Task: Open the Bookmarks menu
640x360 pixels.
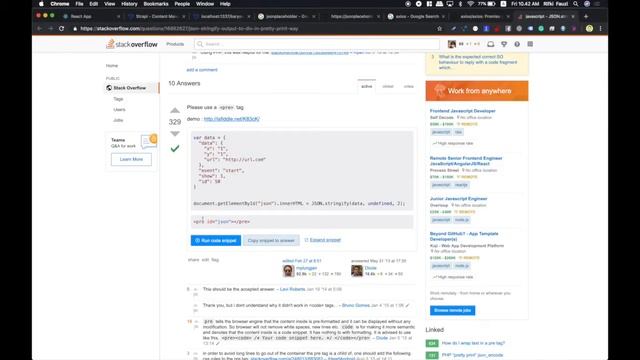Action: point(156,4)
